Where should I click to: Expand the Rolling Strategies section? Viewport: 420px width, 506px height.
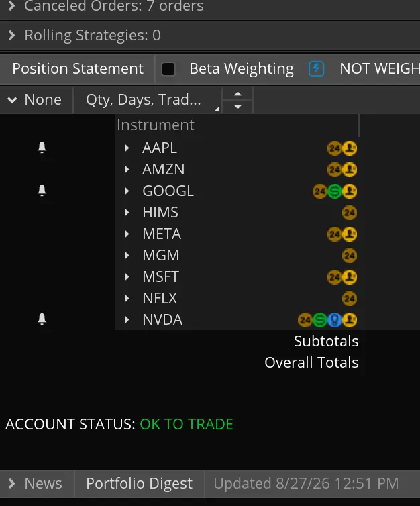[12, 35]
